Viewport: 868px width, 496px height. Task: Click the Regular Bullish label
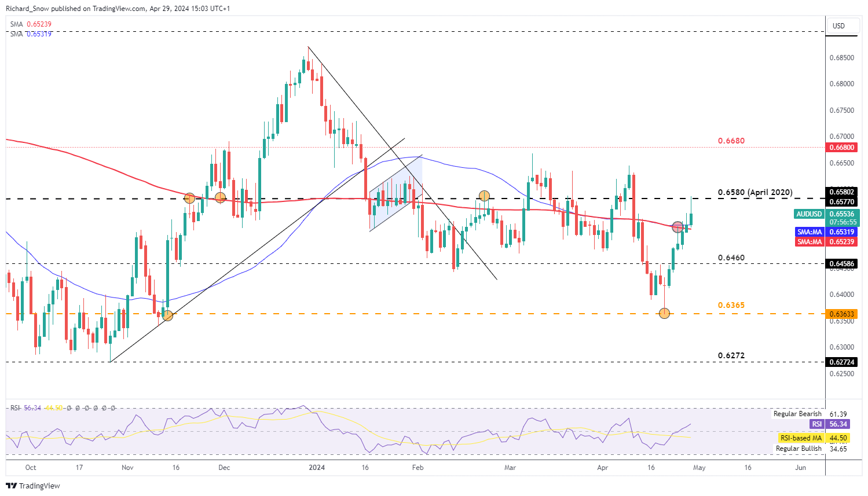(x=799, y=449)
